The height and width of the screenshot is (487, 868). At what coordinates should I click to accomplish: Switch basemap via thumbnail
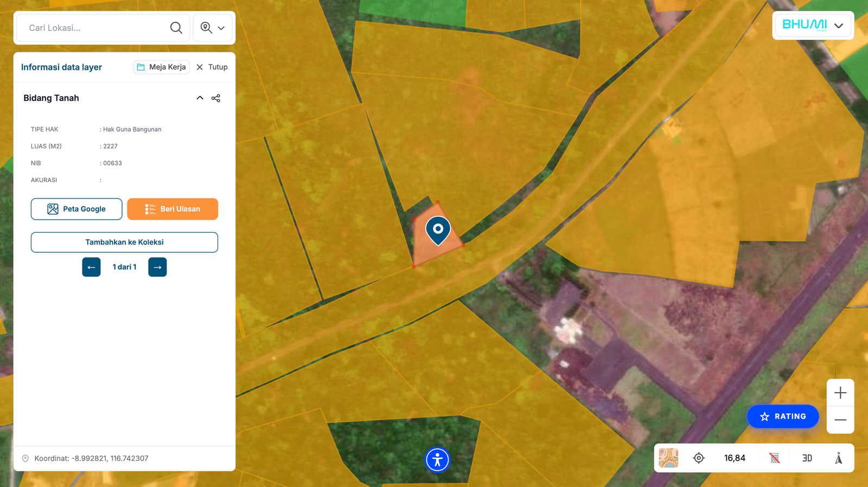tap(668, 458)
